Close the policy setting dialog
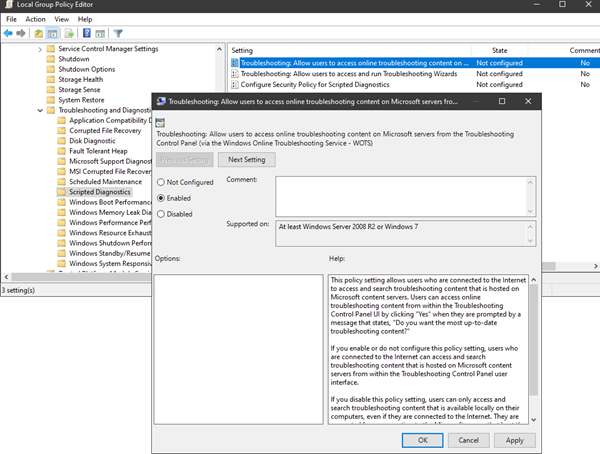Viewport: 600px width, 454px height. point(528,101)
